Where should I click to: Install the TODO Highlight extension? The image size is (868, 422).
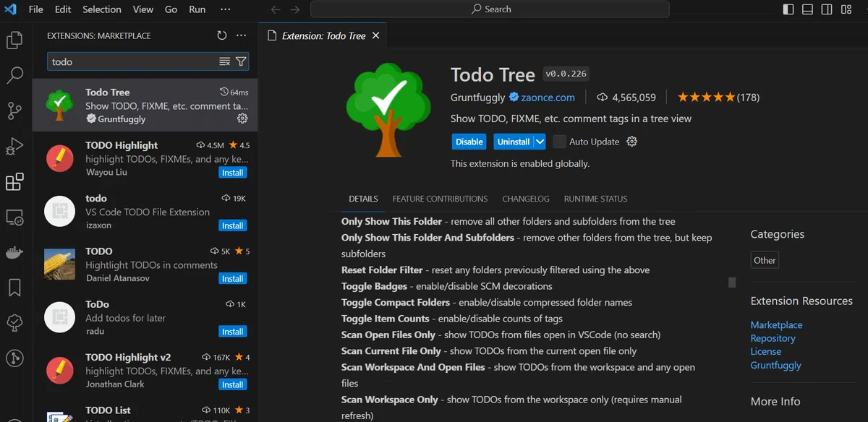(233, 173)
